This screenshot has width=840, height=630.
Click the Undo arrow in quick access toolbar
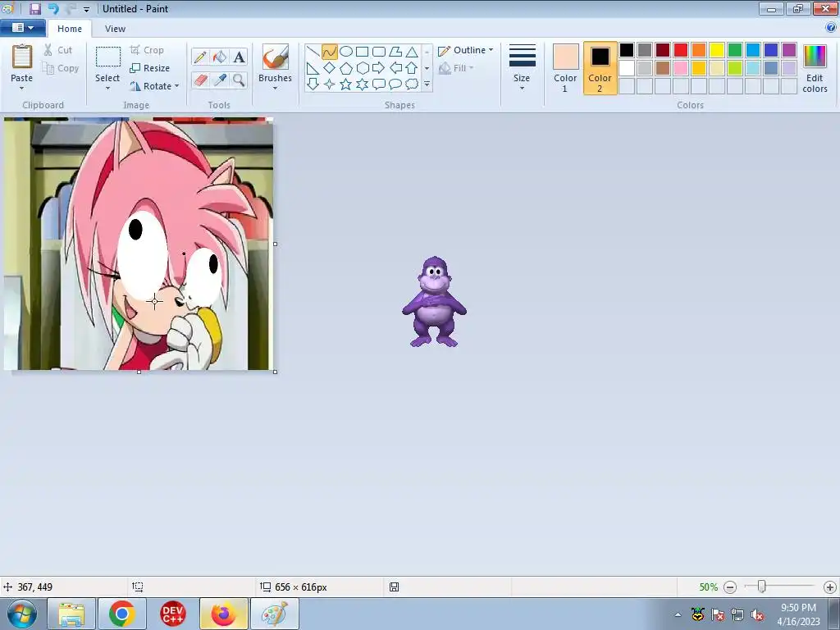click(x=53, y=8)
